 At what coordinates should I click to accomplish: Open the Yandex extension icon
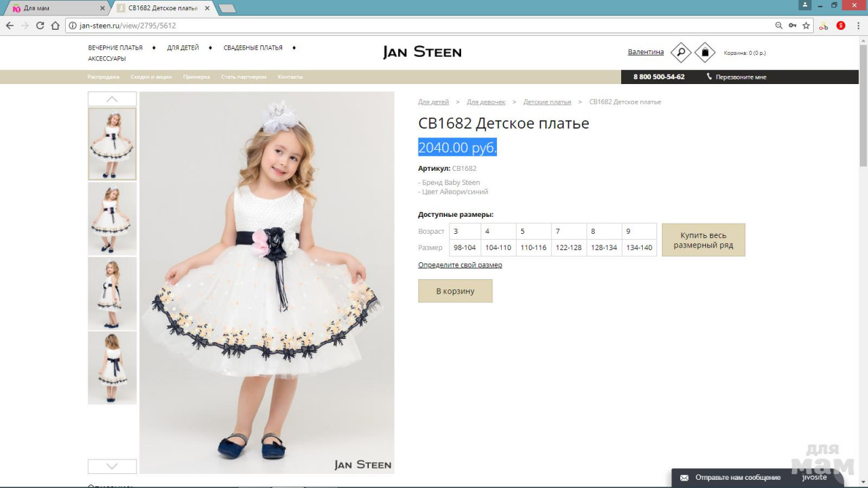841,26
